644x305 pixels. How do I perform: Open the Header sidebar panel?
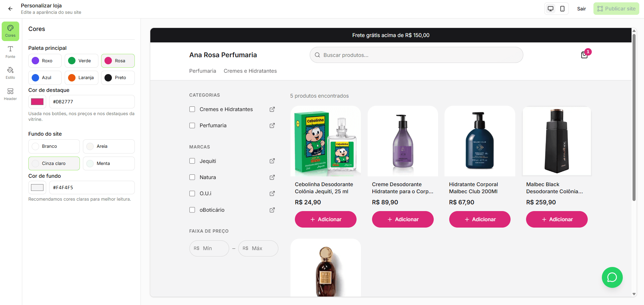[x=10, y=94]
